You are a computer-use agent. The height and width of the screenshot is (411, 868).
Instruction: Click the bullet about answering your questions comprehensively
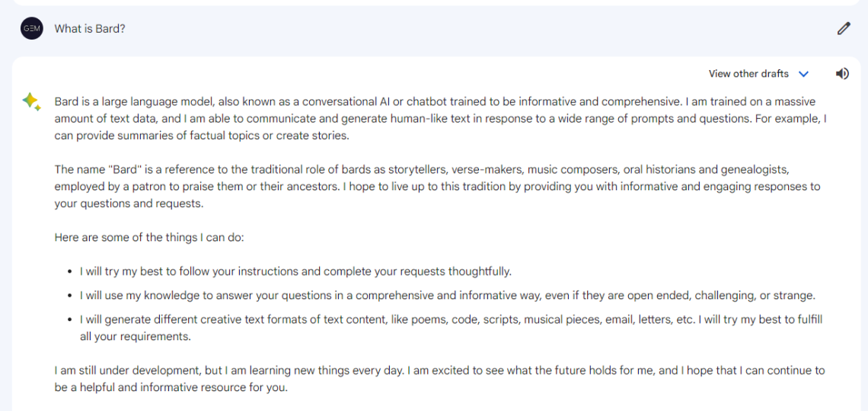(x=447, y=295)
